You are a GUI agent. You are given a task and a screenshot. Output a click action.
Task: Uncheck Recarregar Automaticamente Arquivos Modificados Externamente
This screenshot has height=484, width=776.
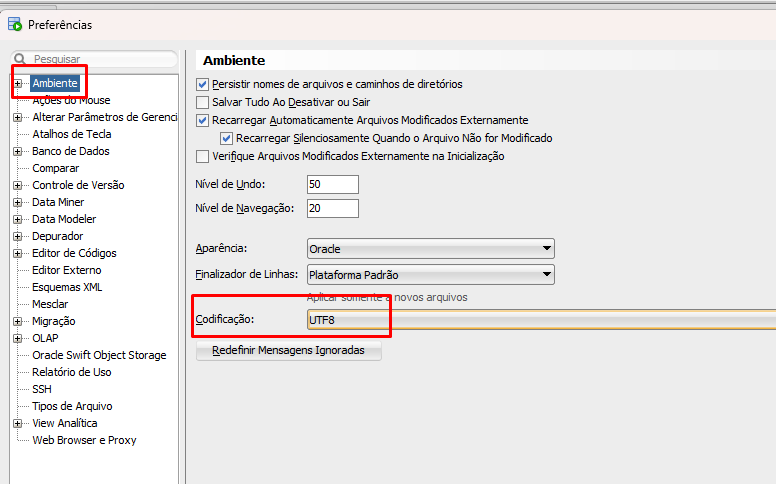point(203,120)
